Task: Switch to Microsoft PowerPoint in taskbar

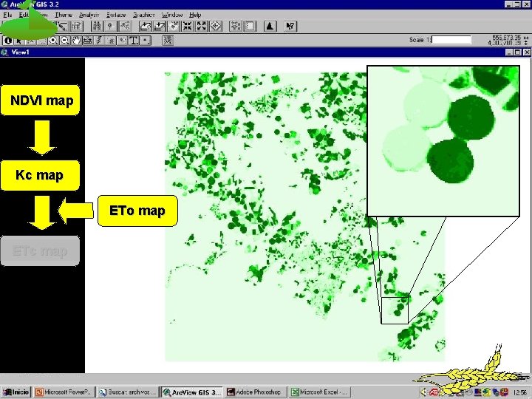Action: pyautogui.click(x=64, y=392)
